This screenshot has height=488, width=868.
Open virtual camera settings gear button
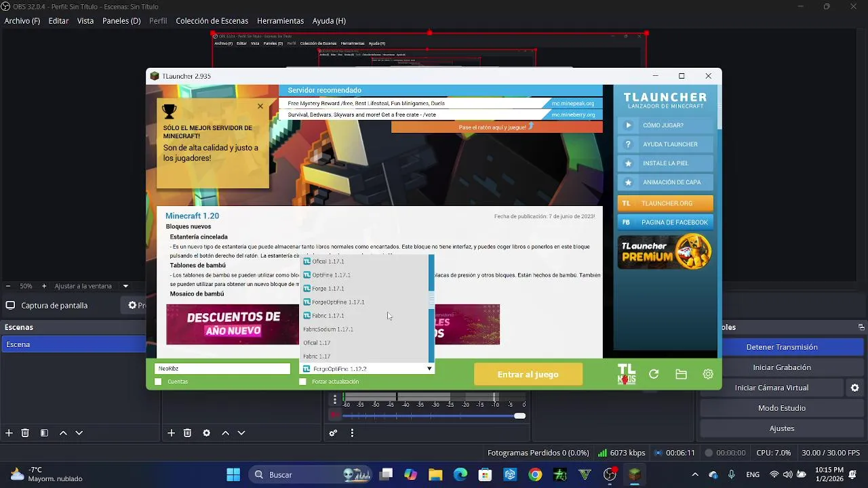click(x=855, y=388)
